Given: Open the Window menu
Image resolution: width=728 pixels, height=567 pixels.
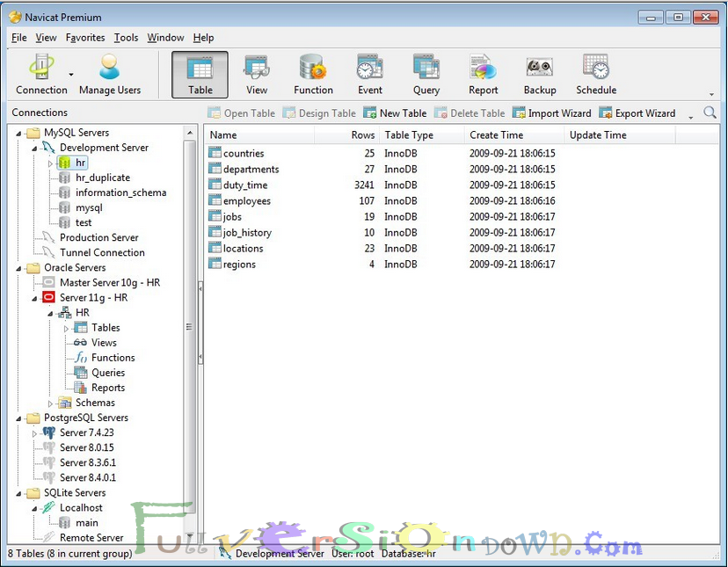Looking at the screenshot, I should click(x=166, y=38).
